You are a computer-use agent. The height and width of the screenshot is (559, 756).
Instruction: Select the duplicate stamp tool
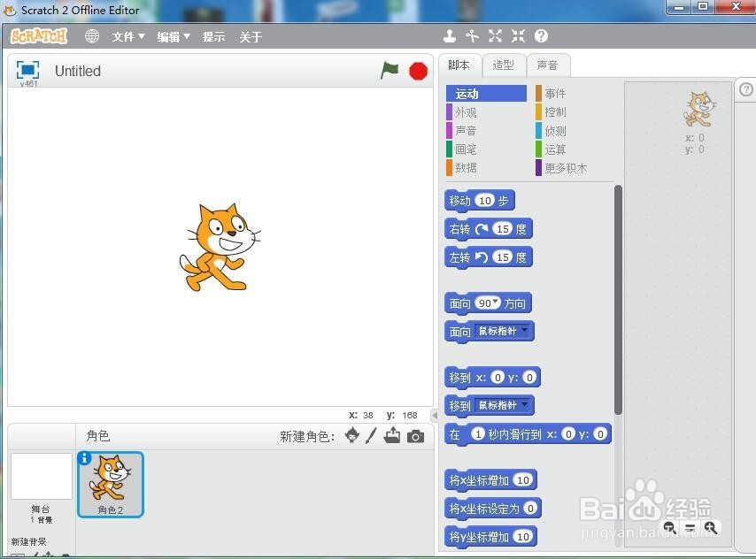tap(450, 35)
